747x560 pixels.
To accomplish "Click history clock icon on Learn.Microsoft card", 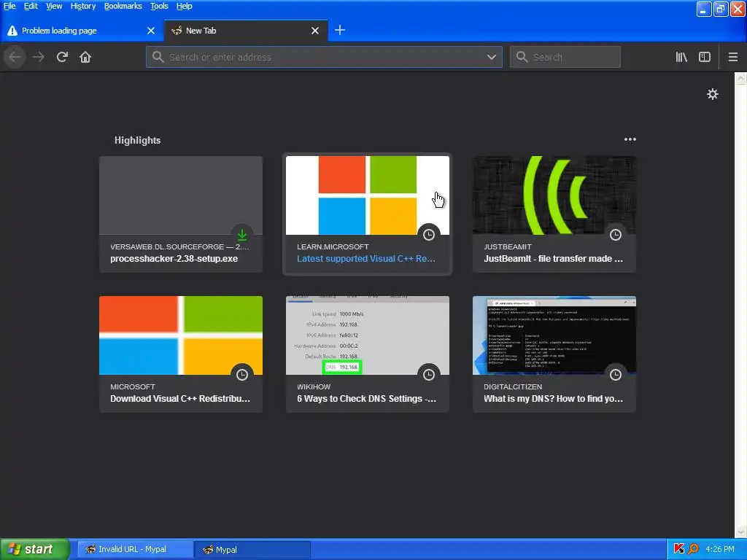I will click(429, 234).
